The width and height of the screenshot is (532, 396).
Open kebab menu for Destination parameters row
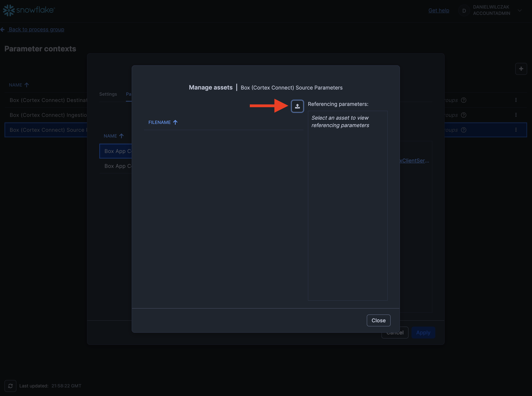[x=516, y=100]
